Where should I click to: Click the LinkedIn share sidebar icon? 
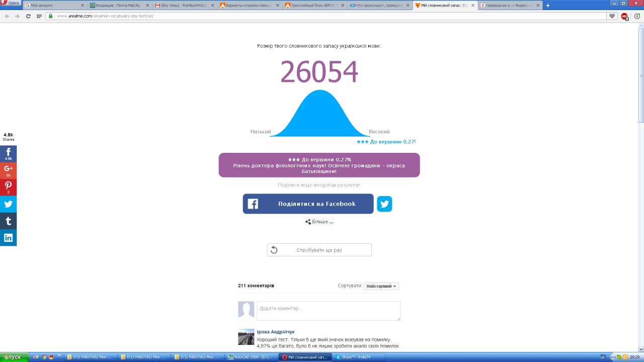8,238
